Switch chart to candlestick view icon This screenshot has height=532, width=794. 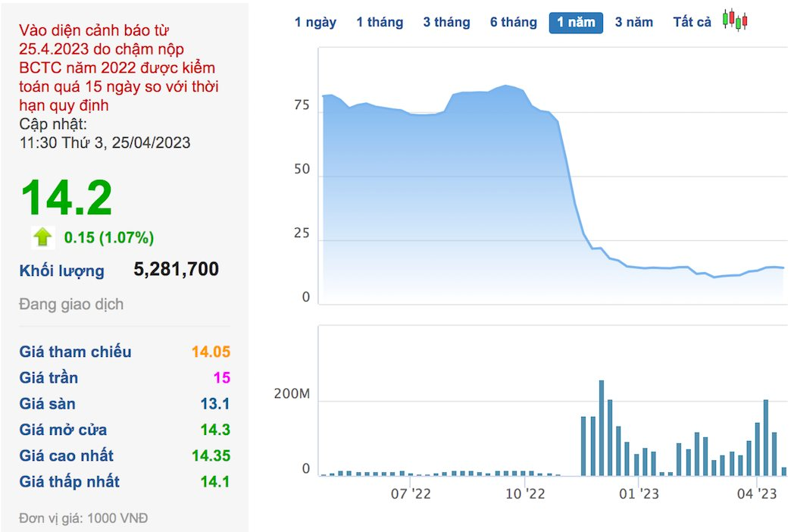[735, 20]
